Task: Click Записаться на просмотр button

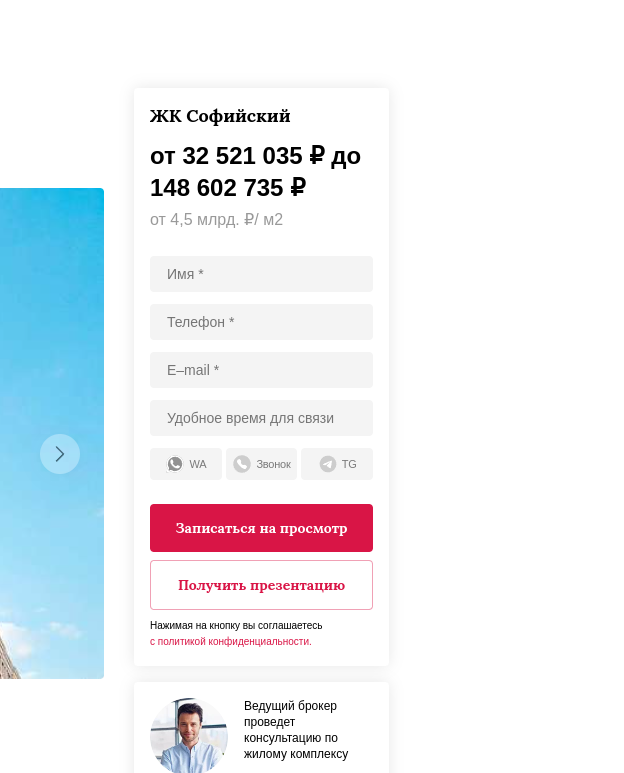Action: point(261,528)
